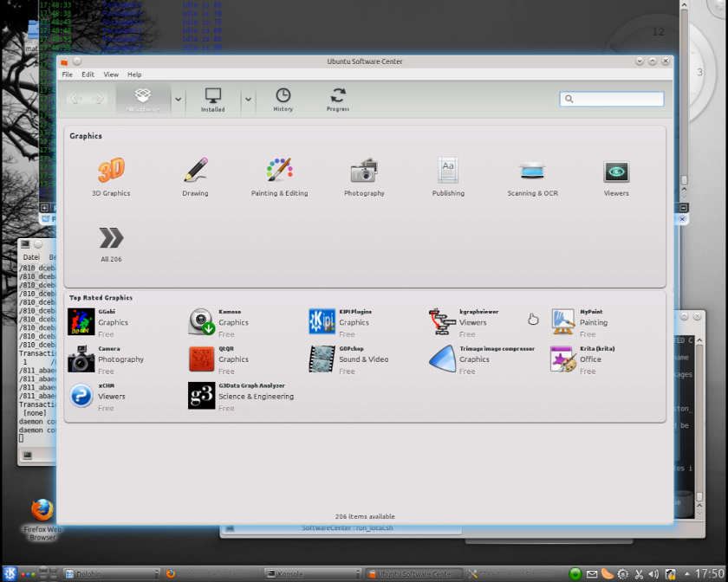Click the Top Rated Graphics heading
Viewport: 728px width, 582px height.
pos(101,298)
